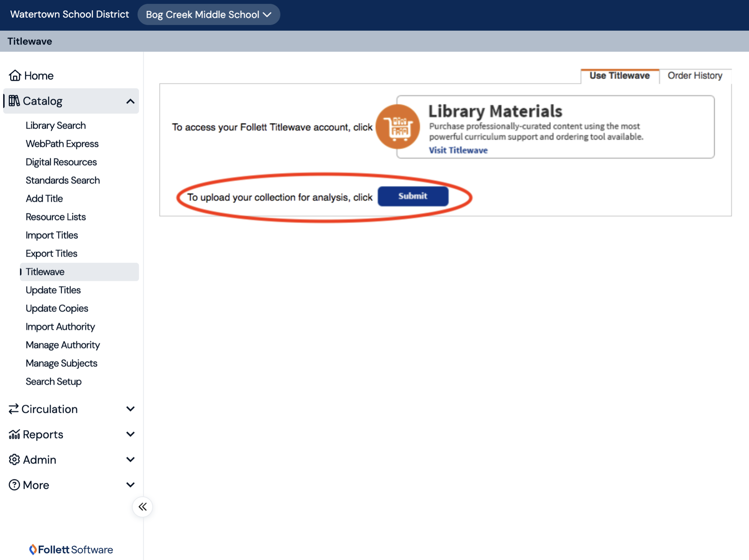749x560 pixels.
Task: Click 'Purchase professionally-curated content' description text
Action: [536, 131]
